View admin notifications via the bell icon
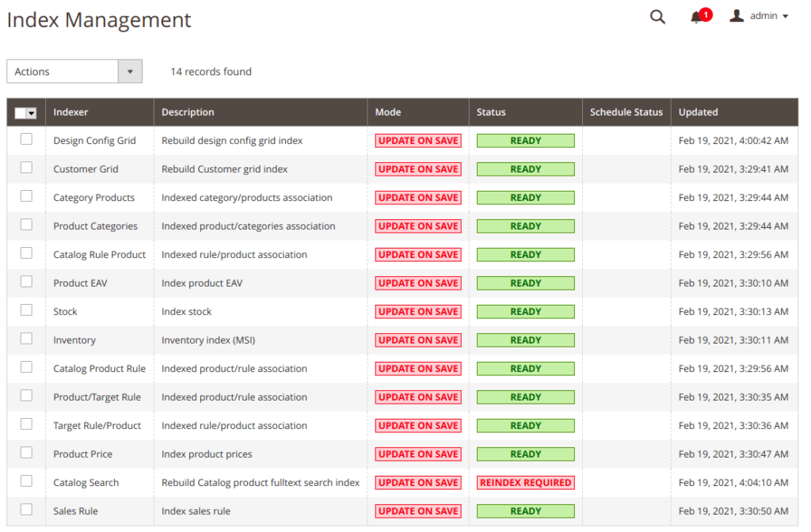The width and height of the screenshot is (811, 532). point(695,17)
